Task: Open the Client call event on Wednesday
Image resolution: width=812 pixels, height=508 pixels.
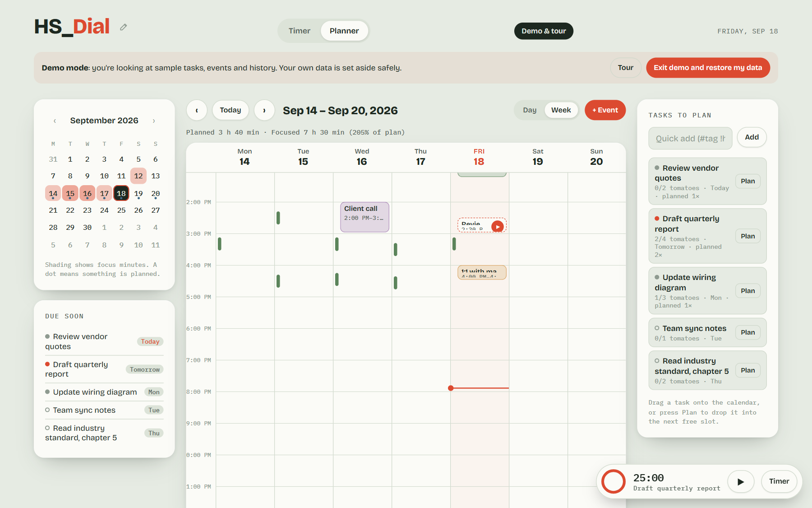Action: pyautogui.click(x=364, y=217)
